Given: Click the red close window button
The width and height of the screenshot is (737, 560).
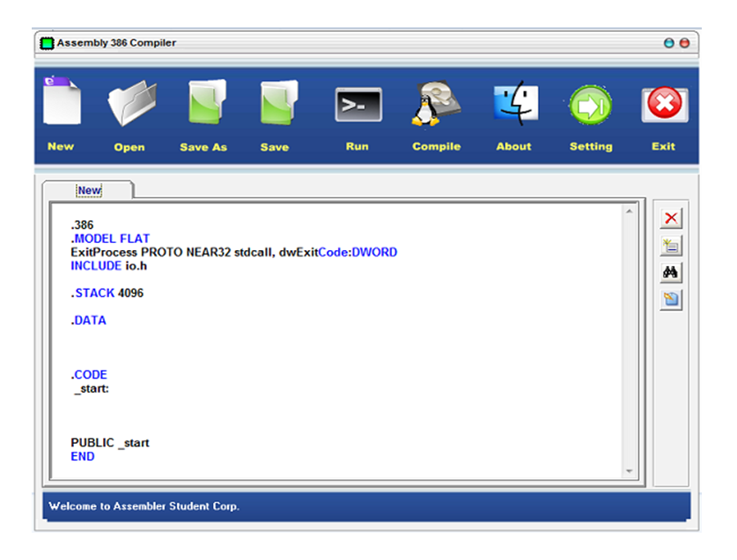Looking at the screenshot, I should [x=685, y=43].
